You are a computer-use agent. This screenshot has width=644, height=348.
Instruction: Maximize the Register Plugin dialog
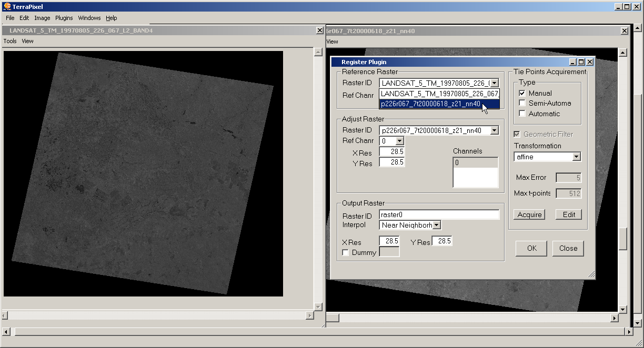[x=581, y=62]
